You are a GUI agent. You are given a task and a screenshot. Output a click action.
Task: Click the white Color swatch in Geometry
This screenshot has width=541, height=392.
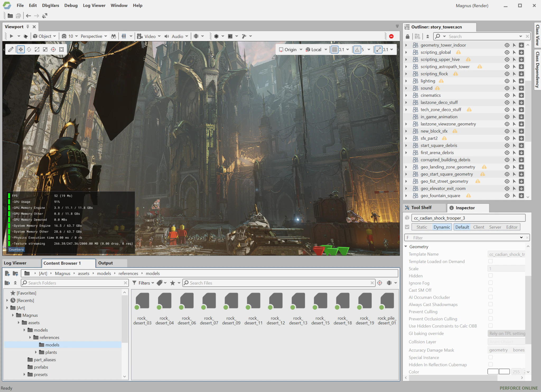click(493, 372)
